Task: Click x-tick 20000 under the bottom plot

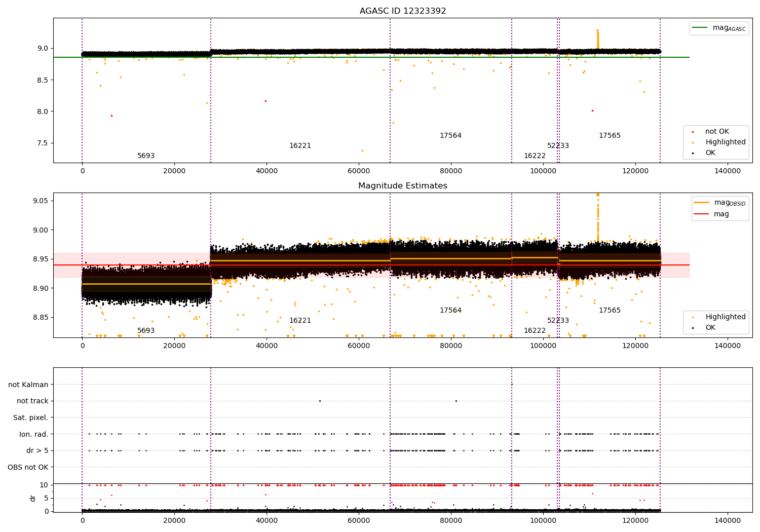Action: [x=174, y=521]
